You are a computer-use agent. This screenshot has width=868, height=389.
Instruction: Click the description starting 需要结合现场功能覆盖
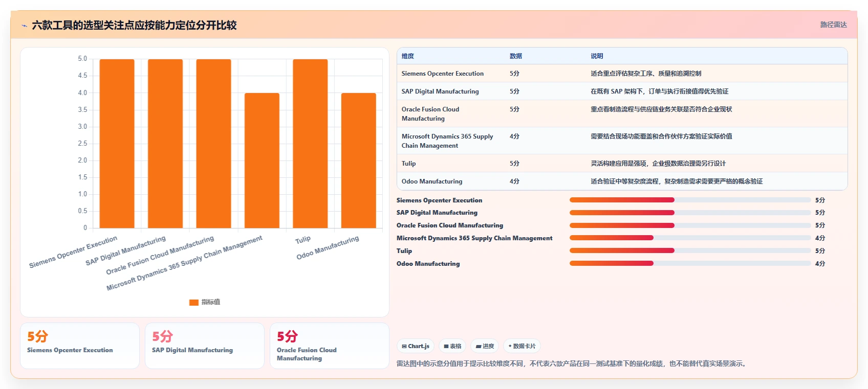point(661,136)
